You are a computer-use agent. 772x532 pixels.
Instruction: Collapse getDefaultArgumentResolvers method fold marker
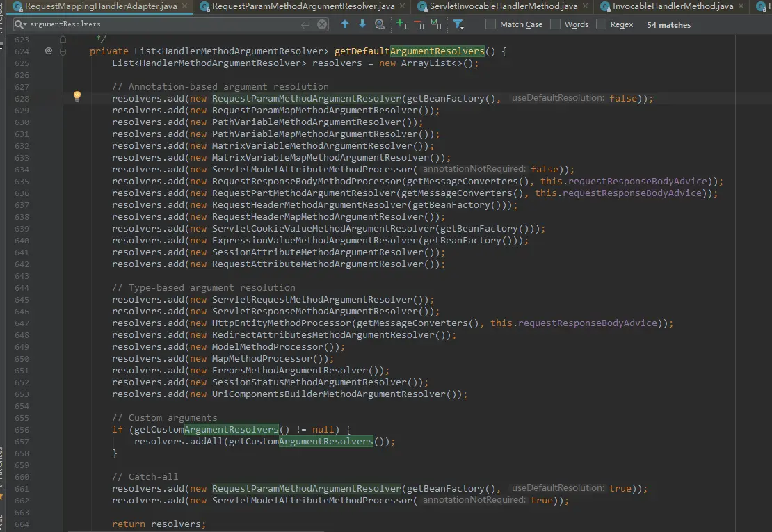click(x=63, y=51)
